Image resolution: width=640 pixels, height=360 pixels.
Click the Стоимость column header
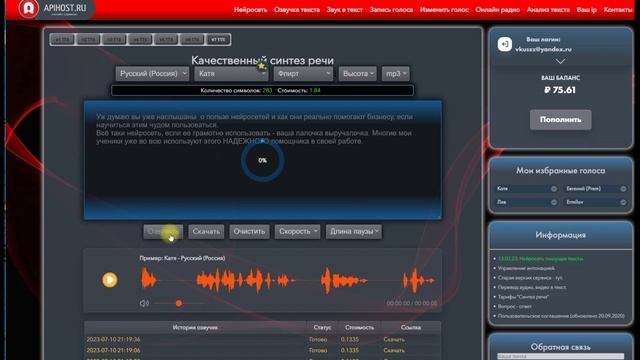pos(359,327)
